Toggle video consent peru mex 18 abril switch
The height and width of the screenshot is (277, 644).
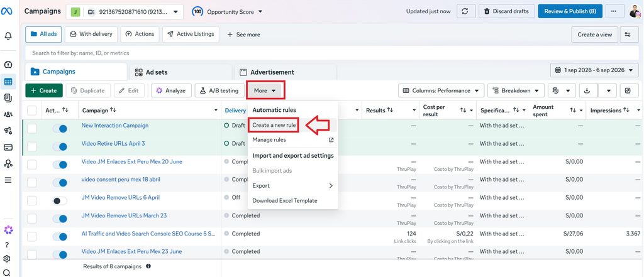(60, 183)
